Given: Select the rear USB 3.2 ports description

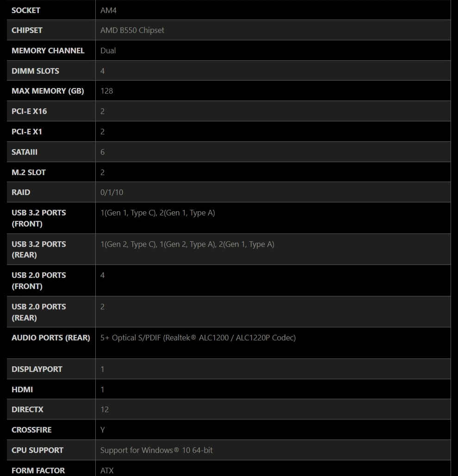Looking at the screenshot, I should coord(187,244).
